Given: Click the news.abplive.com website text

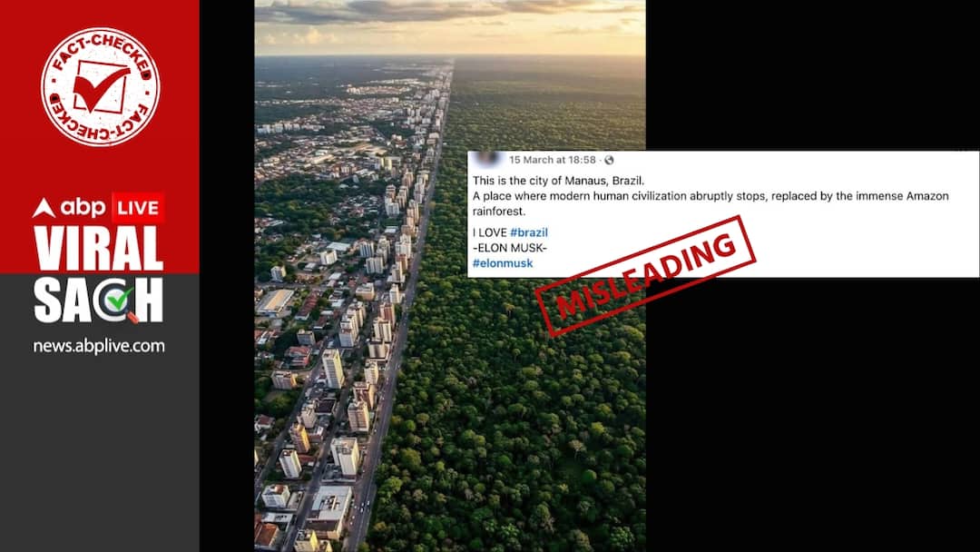Looking at the screenshot, I should click(99, 346).
